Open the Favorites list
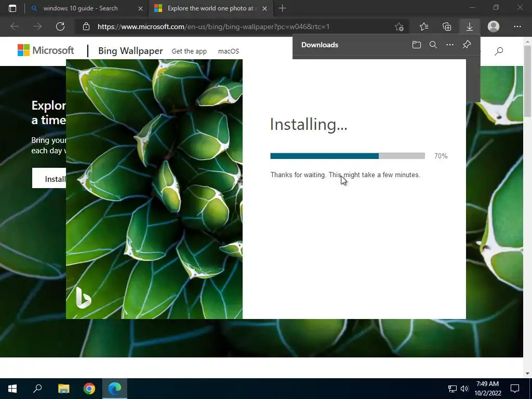Screen dimensions: 532x399 (424, 26)
